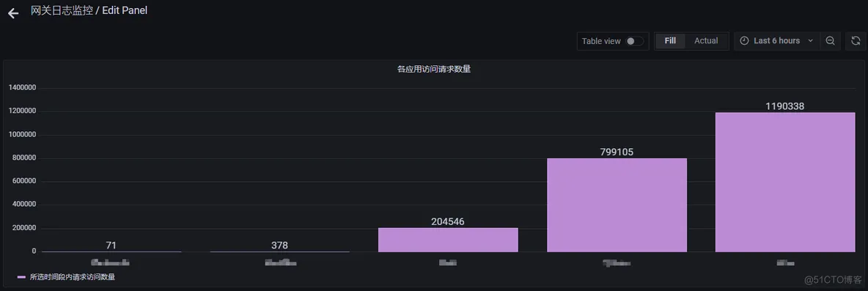Image resolution: width=868 pixels, height=291 pixels.
Task: Toggle the Table view switch
Action: click(635, 41)
